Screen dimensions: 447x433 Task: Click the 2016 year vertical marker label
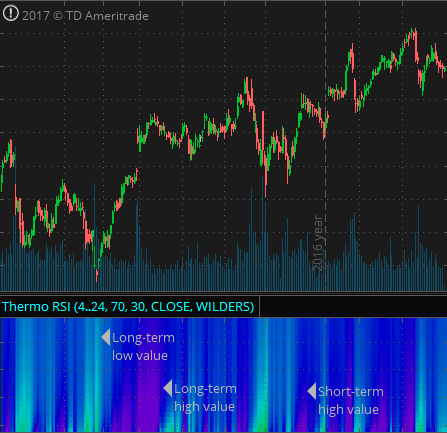point(318,243)
